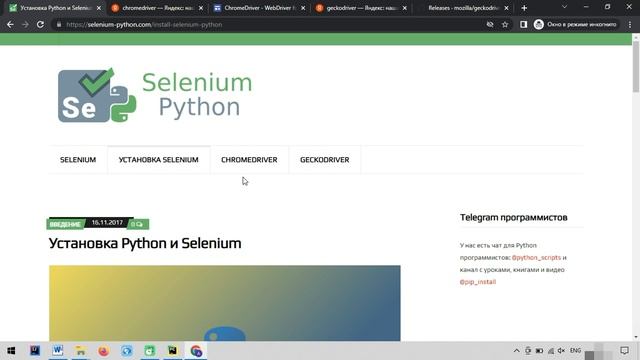This screenshot has width=640, height=360.
Task: Click the page vertical scrollbar thumb
Action: tap(636, 67)
